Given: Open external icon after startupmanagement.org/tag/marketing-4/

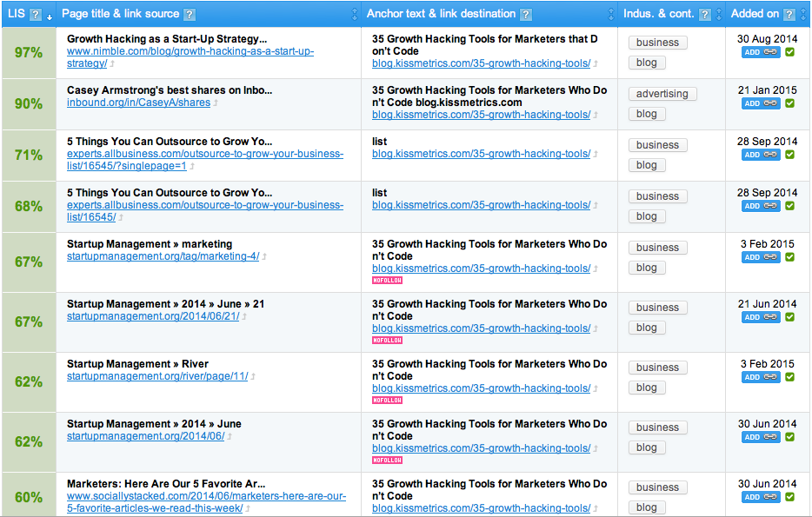Looking at the screenshot, I should [x=264, y=256].
